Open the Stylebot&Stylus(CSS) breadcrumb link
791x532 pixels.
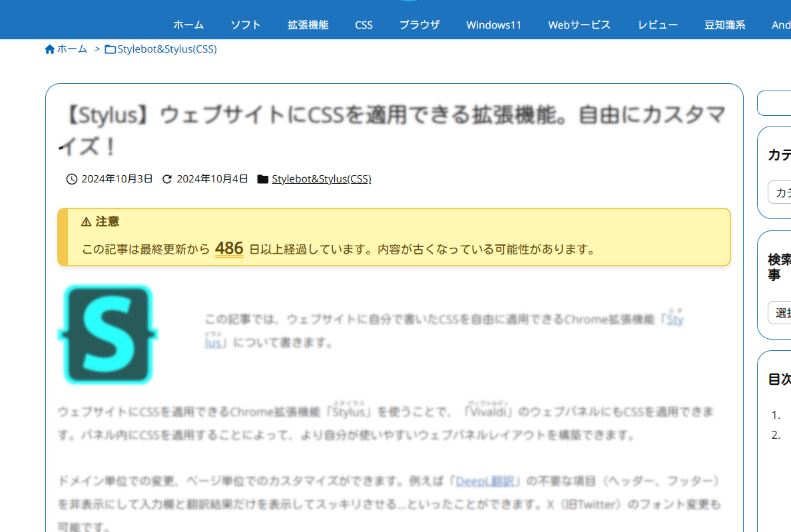click(166, 49)
